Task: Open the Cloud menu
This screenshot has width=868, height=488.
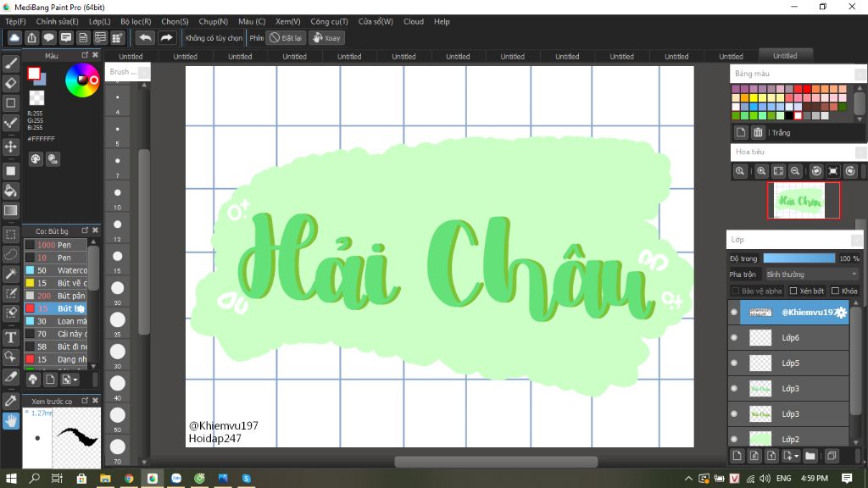Action: click(414, 21)
